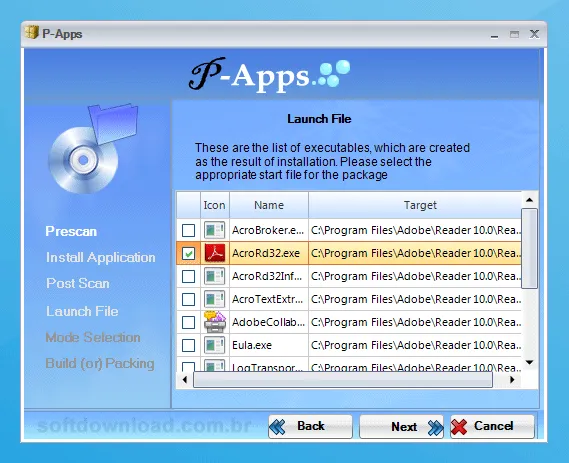Cancel the packaging wizard
The width and height of the screenshot is (569, 463).
tap(492, 426)
